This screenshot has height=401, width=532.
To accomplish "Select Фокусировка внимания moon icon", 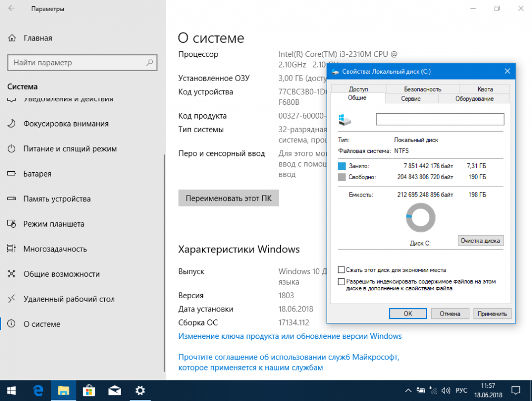I will pos(12,124).
